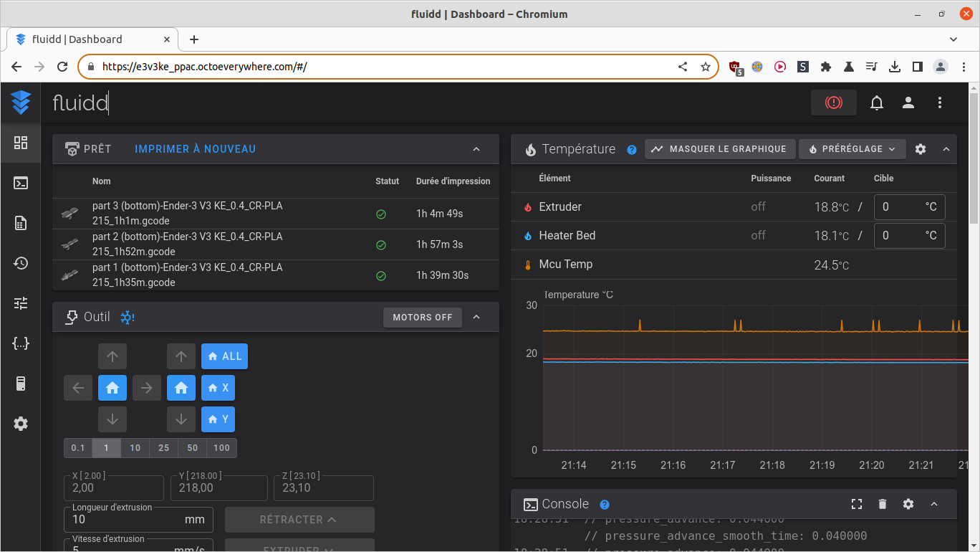980x552 pixels.
Task: Open the Configuration braces sidebar icon
Action: 21,343
